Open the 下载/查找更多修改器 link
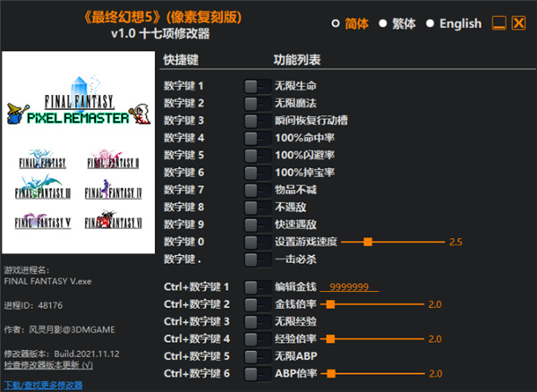Viewport: 537px width, 392px height. pyautogui.click(x=43, y=386)
